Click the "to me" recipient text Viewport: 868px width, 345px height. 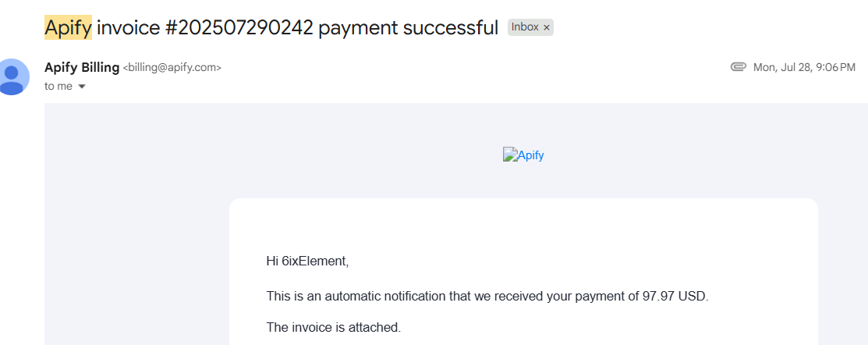58,87
